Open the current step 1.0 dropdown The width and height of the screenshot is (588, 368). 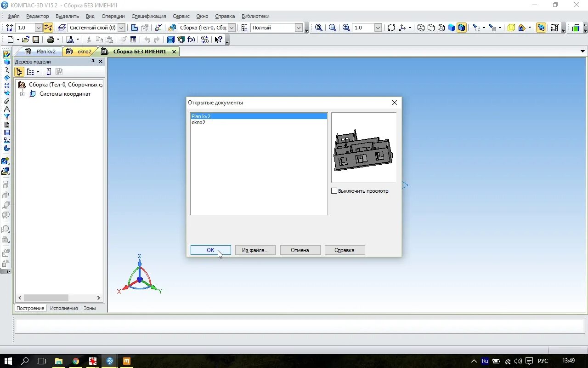38,28
